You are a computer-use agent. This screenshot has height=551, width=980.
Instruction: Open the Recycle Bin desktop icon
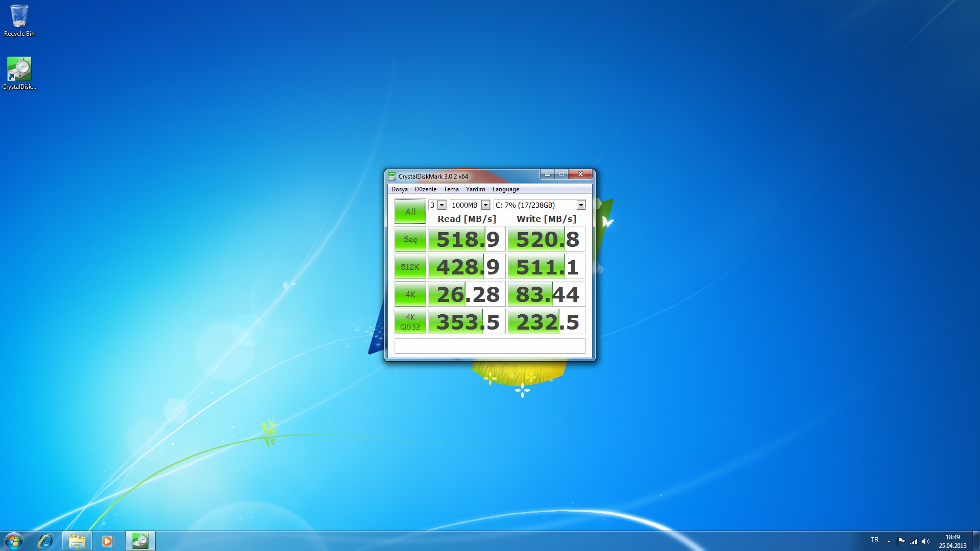click(x=19, y=20)
